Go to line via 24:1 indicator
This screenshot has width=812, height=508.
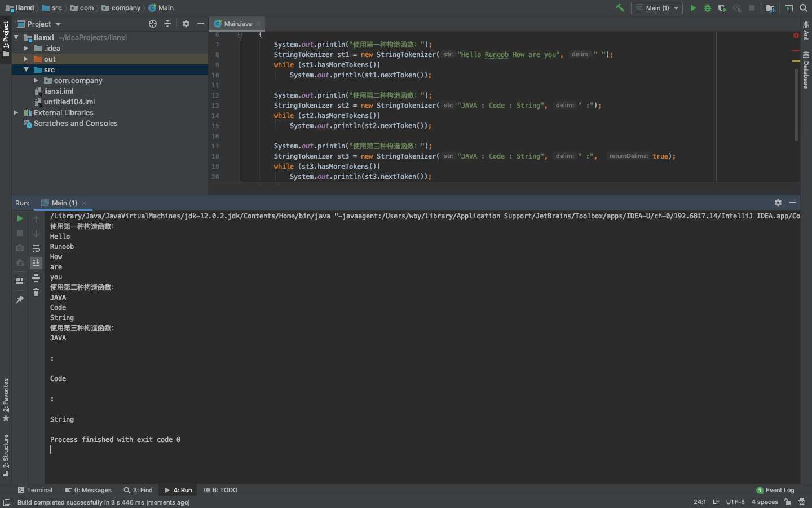tap(700, 502)
